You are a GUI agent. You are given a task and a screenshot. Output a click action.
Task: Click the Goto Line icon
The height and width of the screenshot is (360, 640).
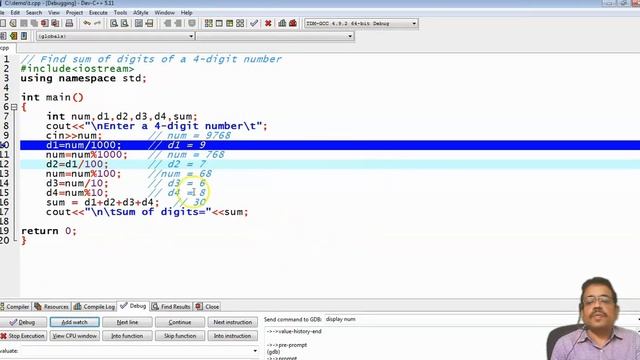click(149, 23)
